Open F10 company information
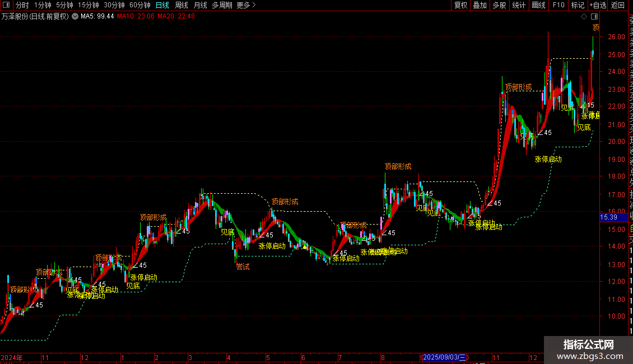Viewport: 633px width, 364px height. tap(558, 5)
